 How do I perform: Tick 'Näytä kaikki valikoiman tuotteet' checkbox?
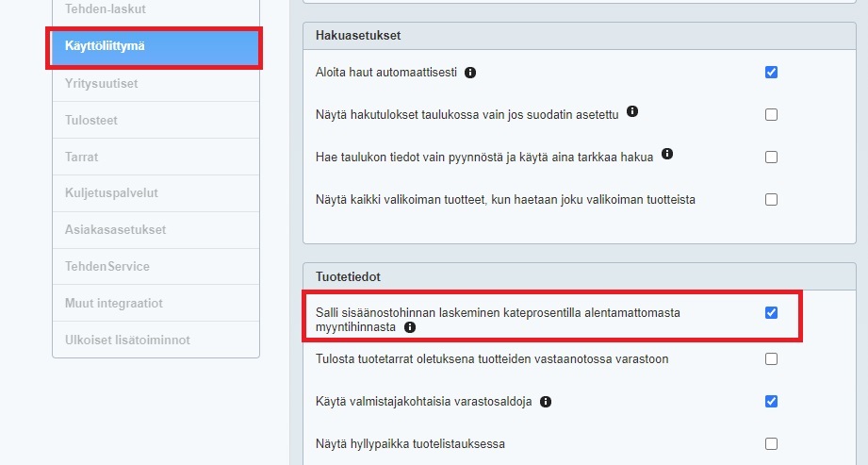pyautogui.click(x=771, y=199)
